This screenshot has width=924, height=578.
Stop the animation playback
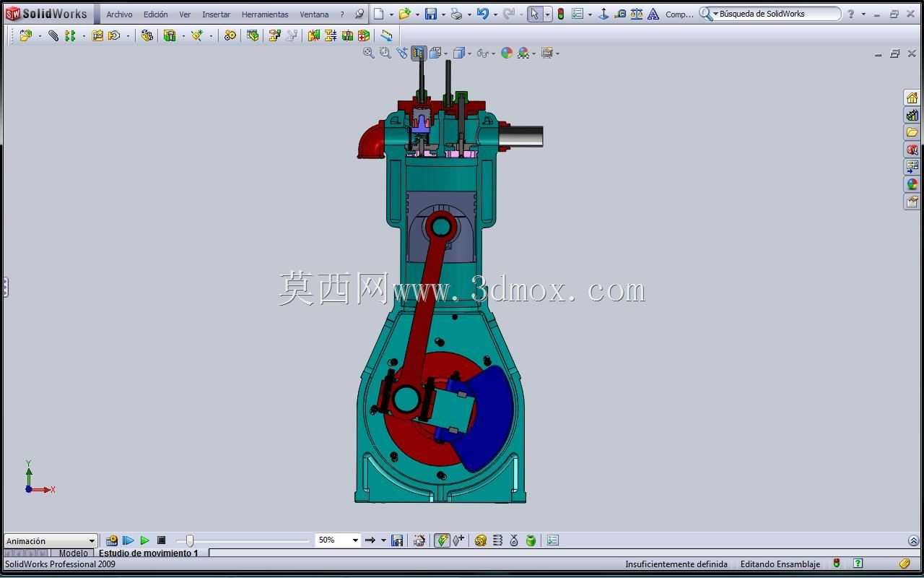(x=161, y=540)
